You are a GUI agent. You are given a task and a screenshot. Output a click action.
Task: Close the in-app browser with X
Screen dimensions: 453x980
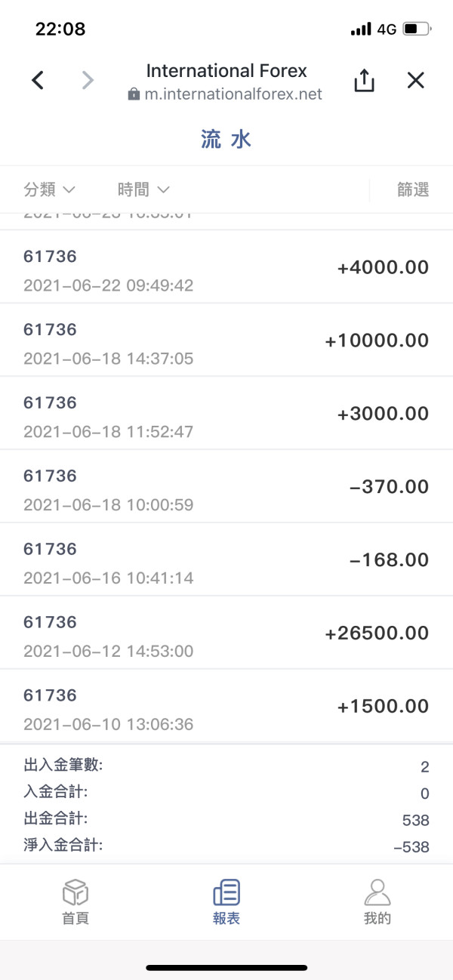click(x=415, y=80)
